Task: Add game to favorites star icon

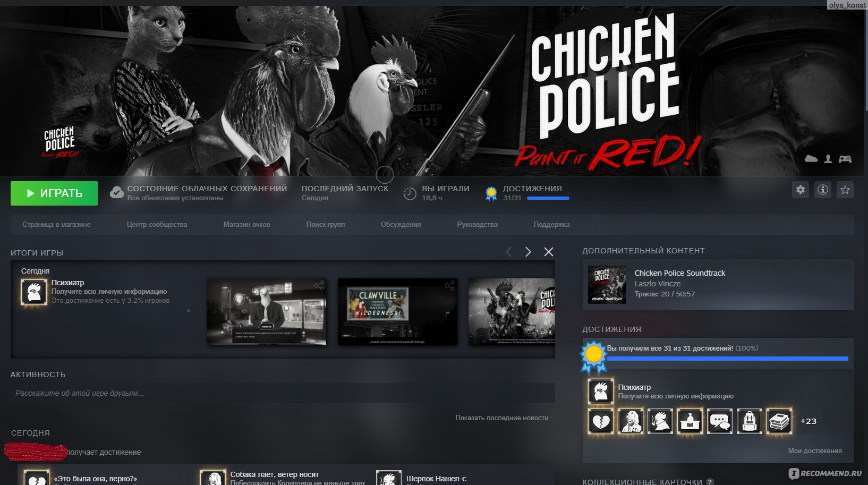Action: (x=845, y=190)
